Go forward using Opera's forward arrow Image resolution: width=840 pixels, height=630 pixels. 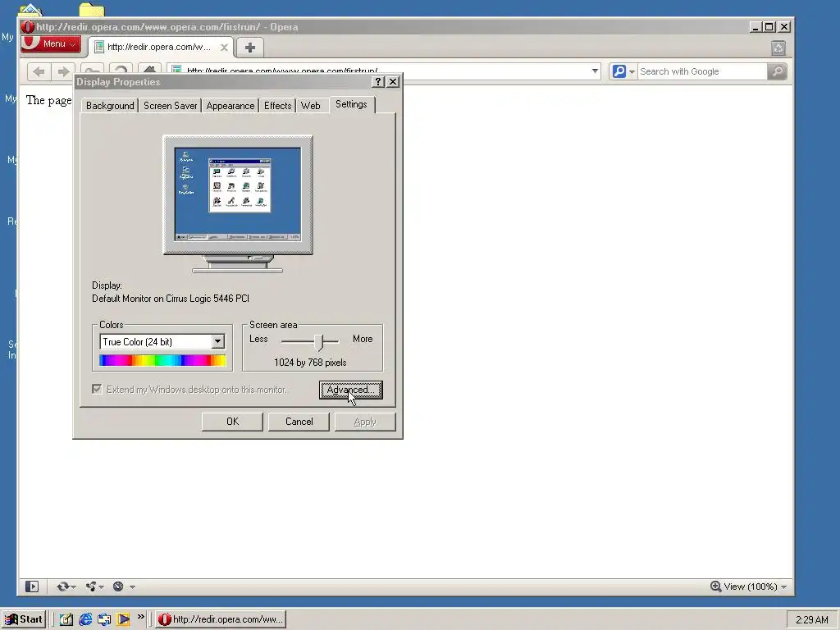click(x=63, y=72)
